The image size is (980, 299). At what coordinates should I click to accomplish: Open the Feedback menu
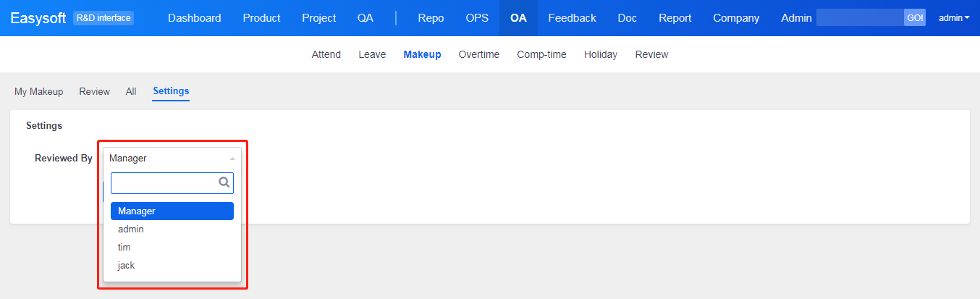pyautogui.click(x=573, y=18)
